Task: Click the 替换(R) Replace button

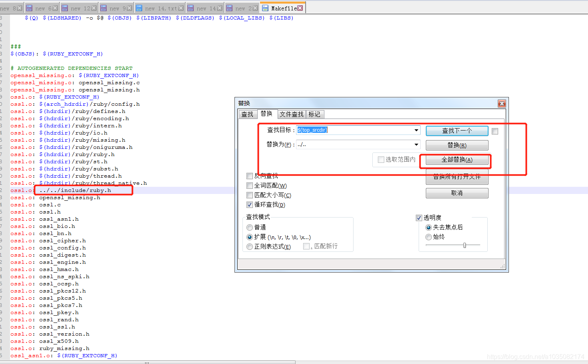Action: click(x=457, y=145)
